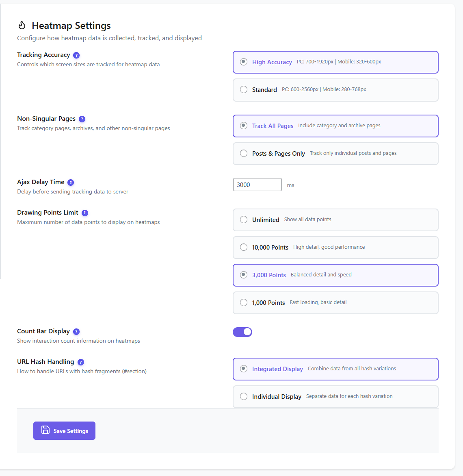Click the Save Settings button
The image size is (463, 476).
point(64,430)
